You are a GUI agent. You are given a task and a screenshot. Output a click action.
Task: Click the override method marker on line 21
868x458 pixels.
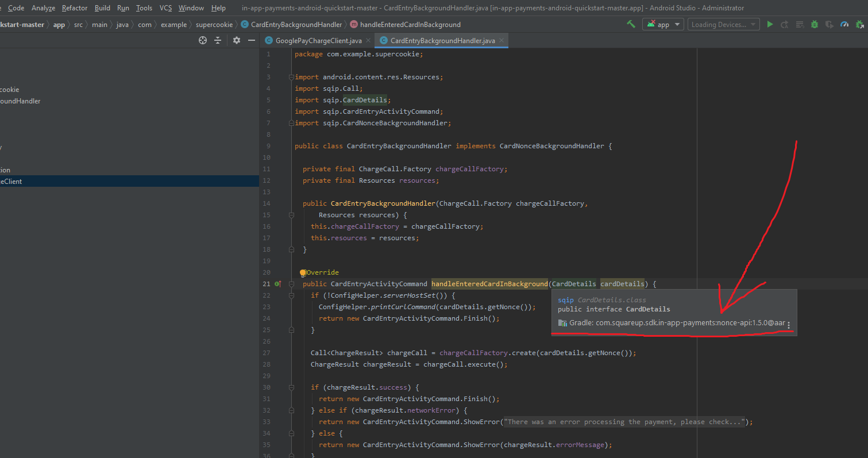click(x=277, y=284)
